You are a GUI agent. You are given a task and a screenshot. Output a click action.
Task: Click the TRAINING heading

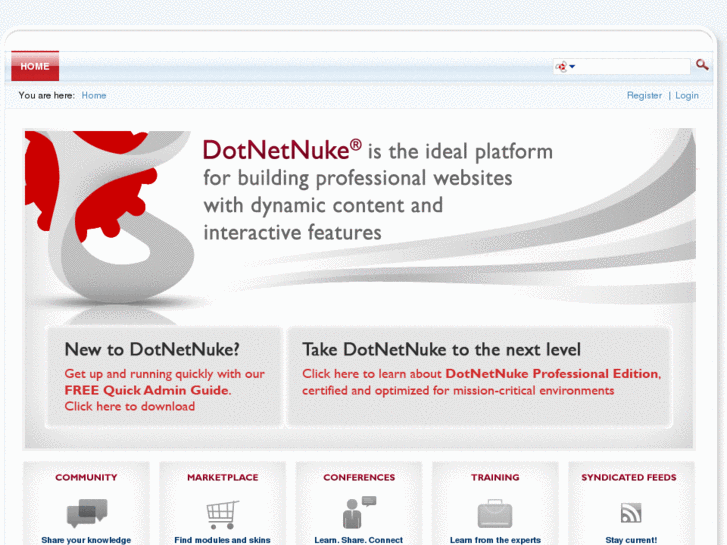tap(495, 477)
